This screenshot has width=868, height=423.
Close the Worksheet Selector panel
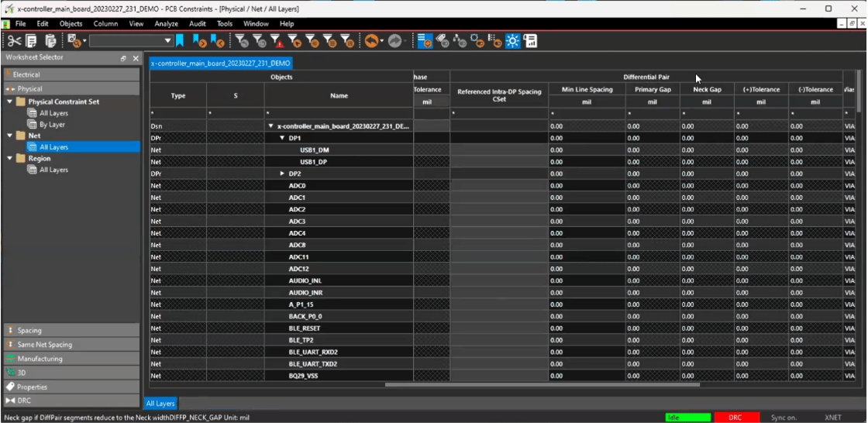click(135, 58)
